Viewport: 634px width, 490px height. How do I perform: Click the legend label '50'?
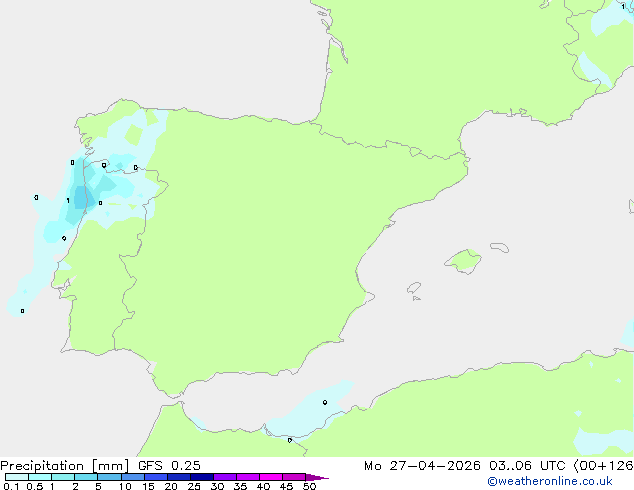pos(309,486)
